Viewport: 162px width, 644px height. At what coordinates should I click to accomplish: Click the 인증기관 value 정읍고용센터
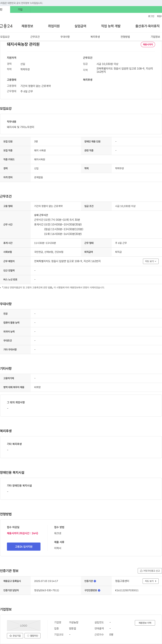pyautogui.click(x=122, y=581)
